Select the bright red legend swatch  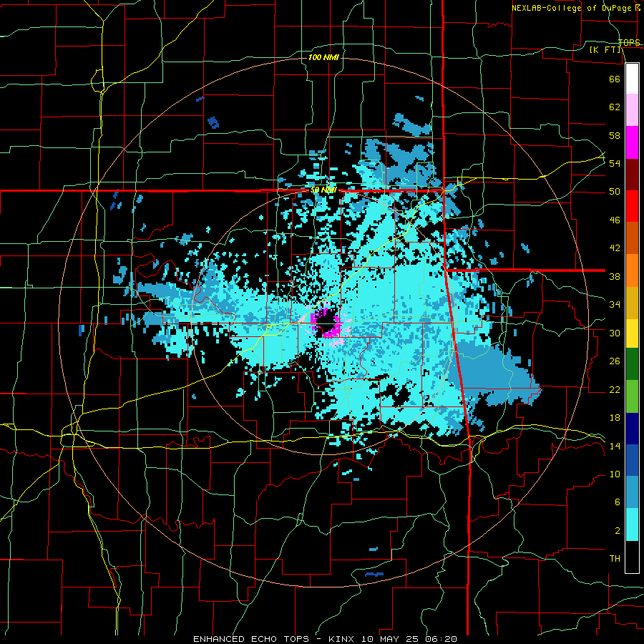click(632, 206)
